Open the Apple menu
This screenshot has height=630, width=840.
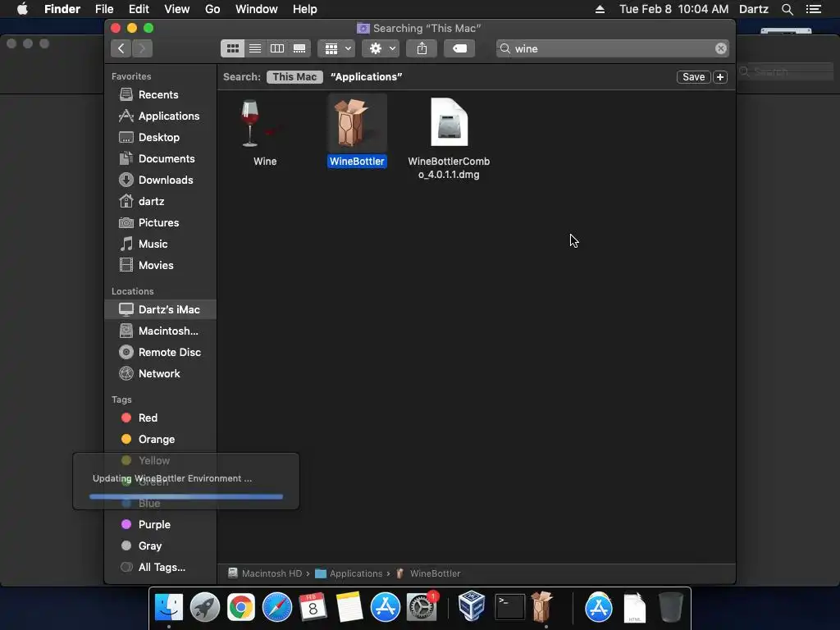point(22,9)
